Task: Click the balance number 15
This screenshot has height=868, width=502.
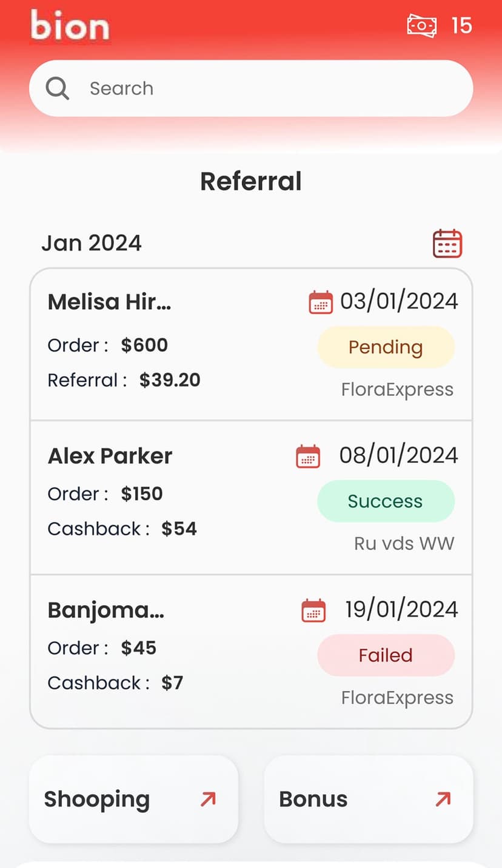Action: click(461, 25)
